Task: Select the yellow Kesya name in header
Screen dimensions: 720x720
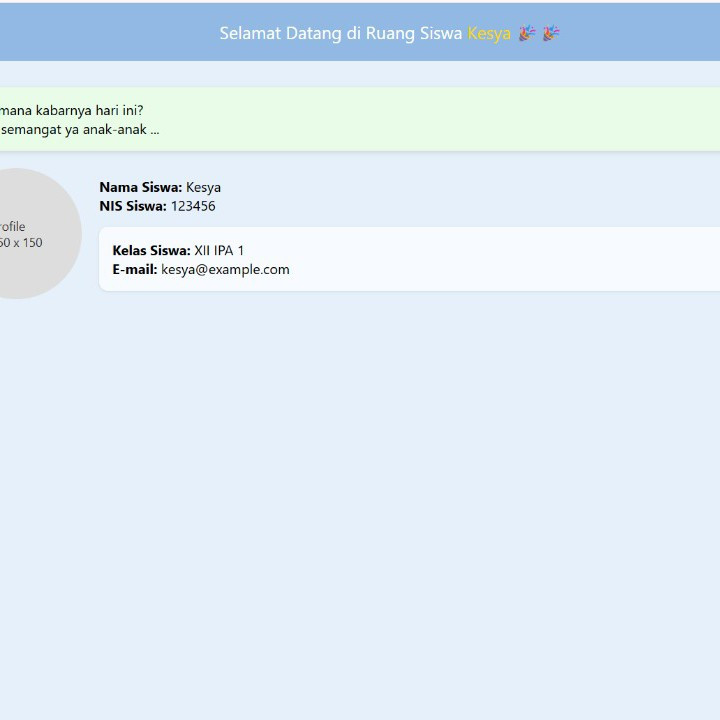Action: click(489, 33)
